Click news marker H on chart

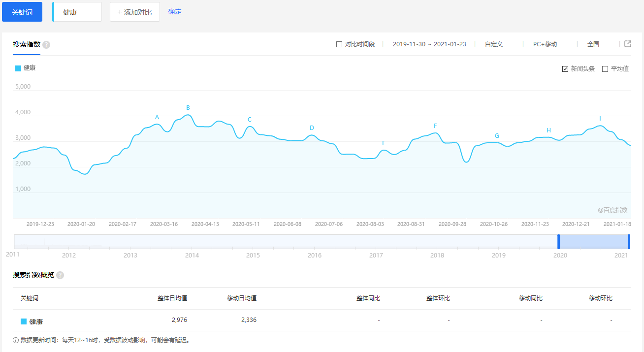[x=548, y=130]
